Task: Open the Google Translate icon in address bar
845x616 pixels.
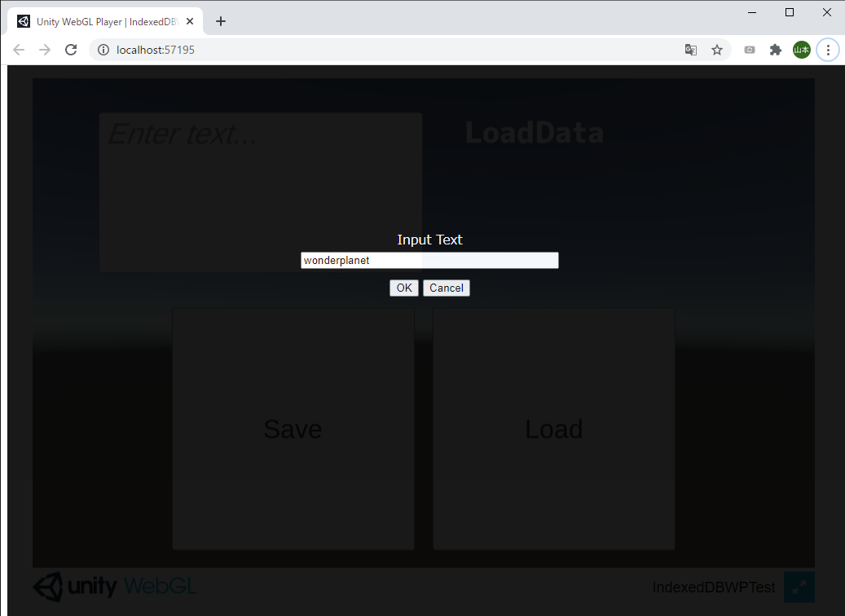Action: click(x=690, y=50)
